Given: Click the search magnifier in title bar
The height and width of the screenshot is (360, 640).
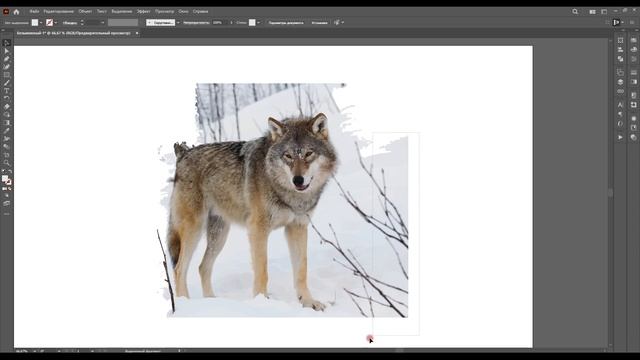Looking at the screenshot, I should (575, 11).
